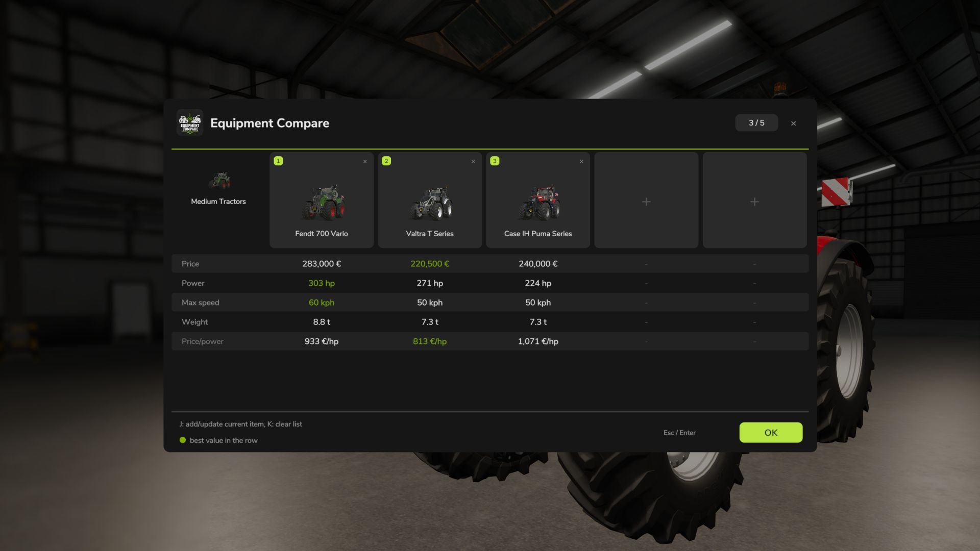Click the Esc / Enter shortcut hint
The width and height of the screenshot is (980, 551).
click(x=679, y=433)
